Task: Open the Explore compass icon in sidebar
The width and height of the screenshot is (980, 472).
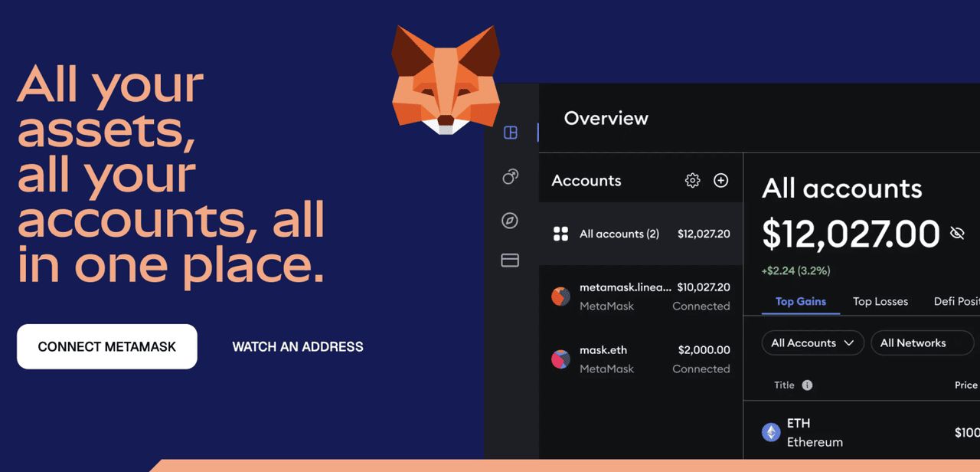Action: point(510,221)
